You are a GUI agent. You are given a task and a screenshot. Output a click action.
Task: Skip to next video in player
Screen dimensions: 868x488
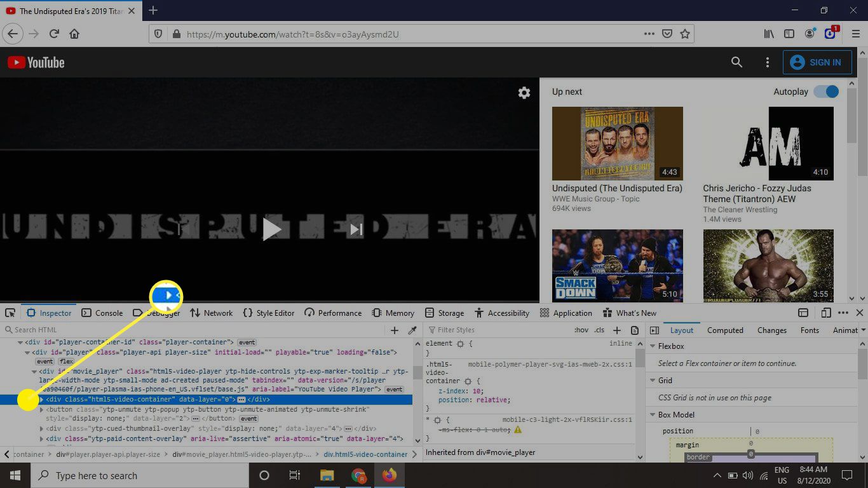pyautogui.click(x=356, y=229)
